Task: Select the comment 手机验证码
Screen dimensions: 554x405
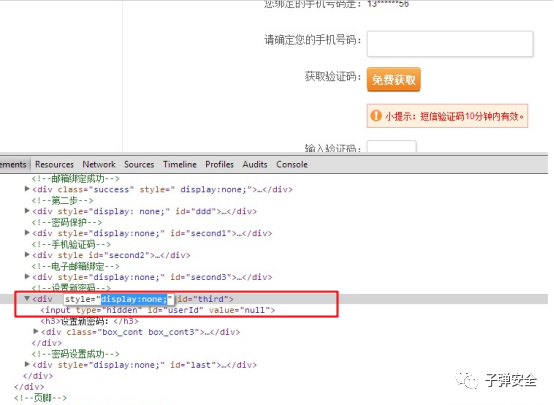Action: (x=71, y=244)
